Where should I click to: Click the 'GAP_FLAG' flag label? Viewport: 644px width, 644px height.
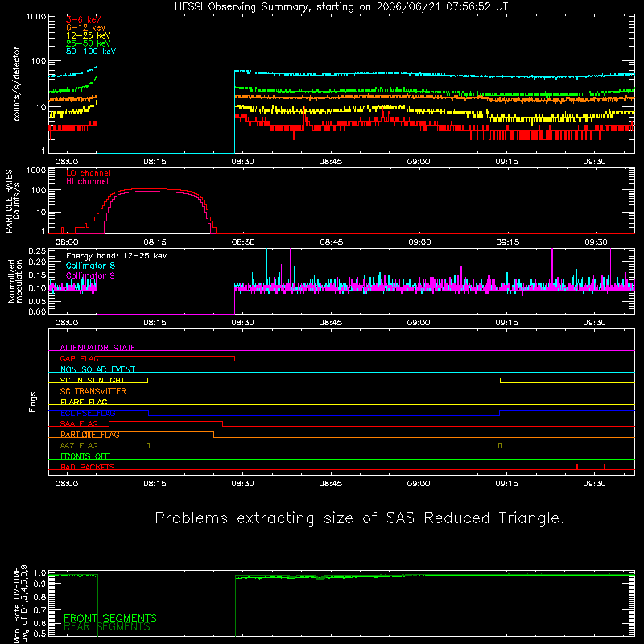[79, 358]
